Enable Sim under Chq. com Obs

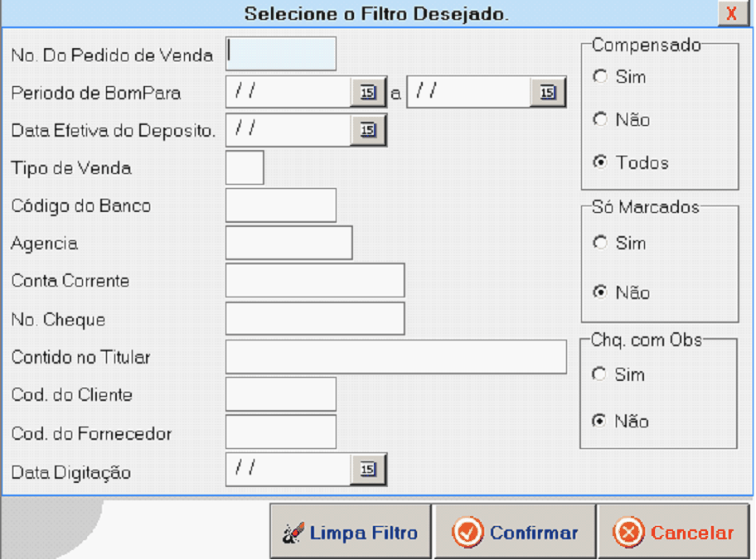click(599, 374)
